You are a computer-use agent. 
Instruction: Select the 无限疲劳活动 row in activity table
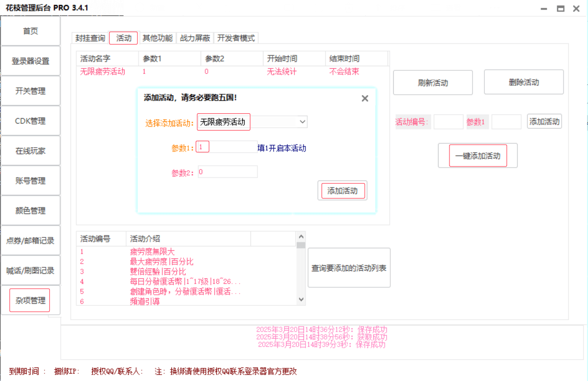103,71
